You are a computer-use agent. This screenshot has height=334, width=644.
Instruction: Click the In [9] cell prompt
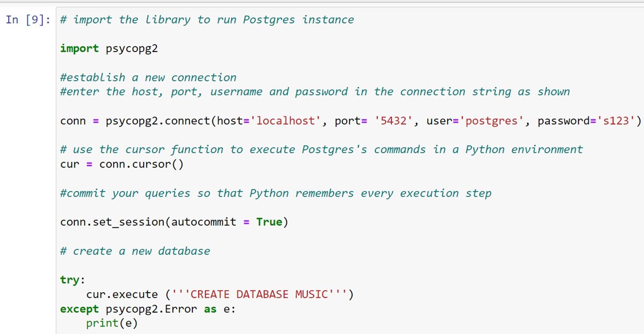click(27, 20)
